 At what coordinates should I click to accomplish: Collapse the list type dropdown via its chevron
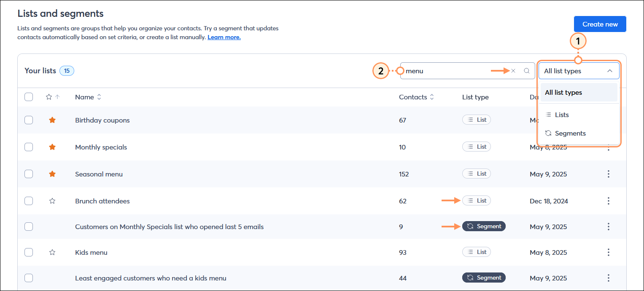click(x=610, y=71)
